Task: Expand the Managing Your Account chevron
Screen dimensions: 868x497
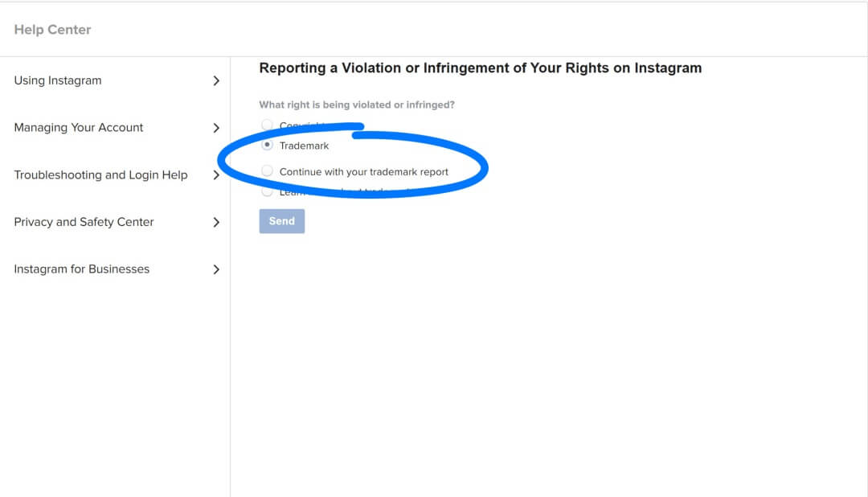Action: [216, 128]
